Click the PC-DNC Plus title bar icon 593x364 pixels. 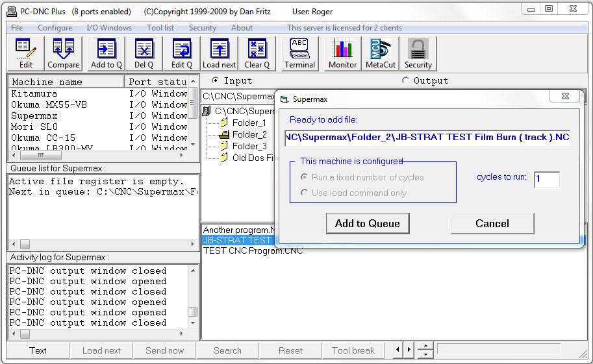click(x=12, y=12)
